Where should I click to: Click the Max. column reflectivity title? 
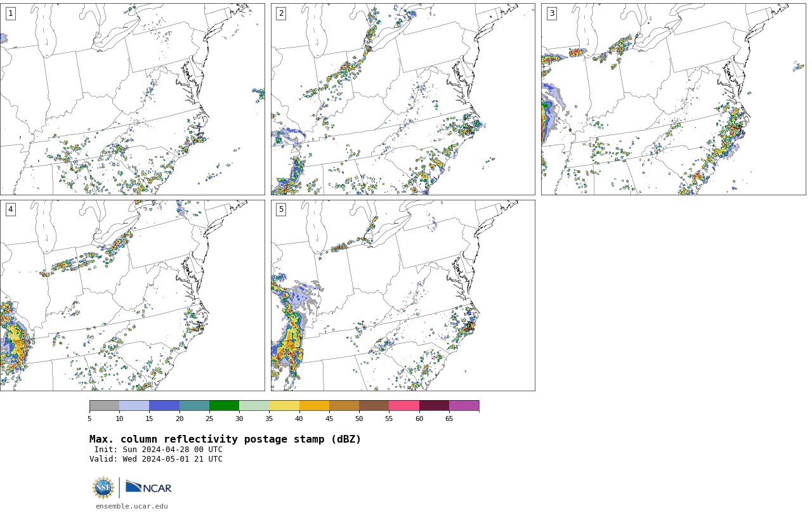(225, 439)
